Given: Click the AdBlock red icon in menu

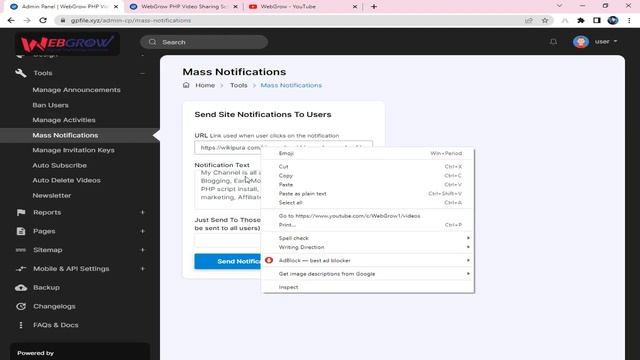Looking at the screenshot, I should coord(269,260).
